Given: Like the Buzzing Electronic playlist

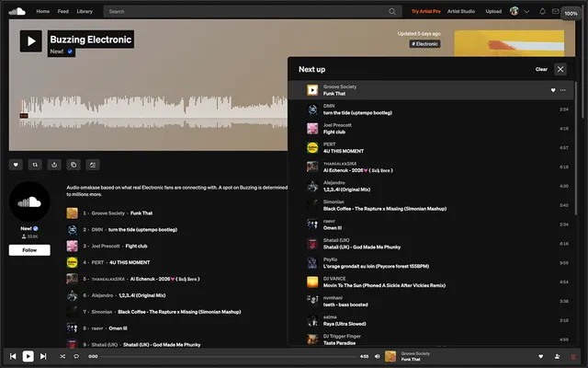Looking at the screenshot, I should pos(16,165).
